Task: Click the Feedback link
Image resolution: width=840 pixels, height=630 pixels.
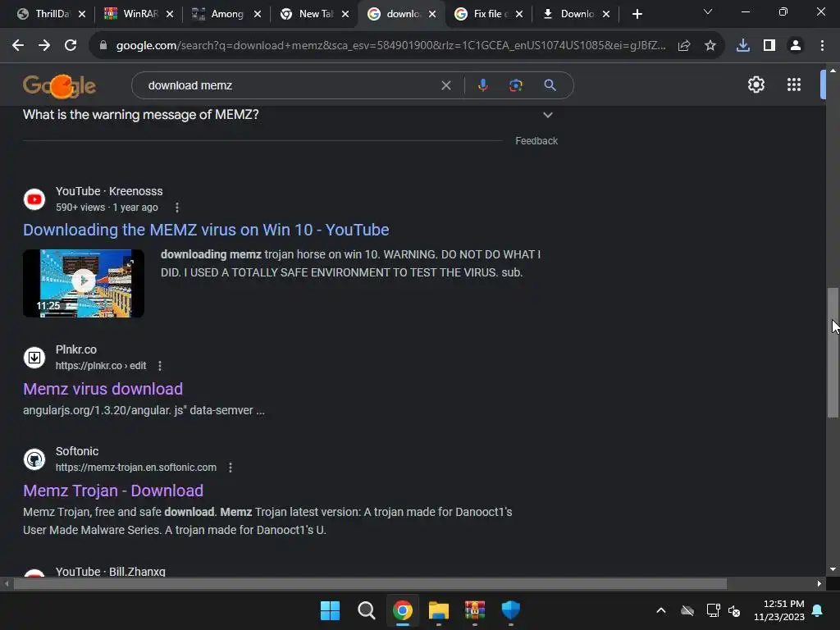Action: [536, 141]
